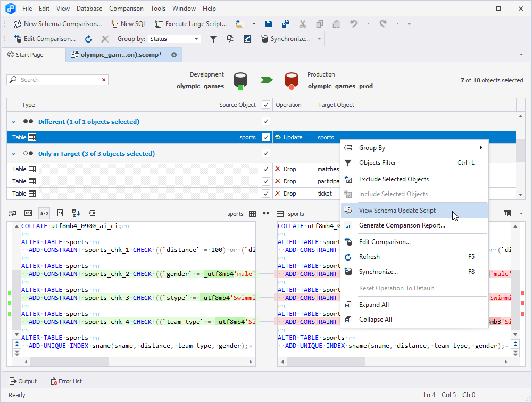Click the Paste clipboard icon
532x403 pixels.
pos(336,24)
